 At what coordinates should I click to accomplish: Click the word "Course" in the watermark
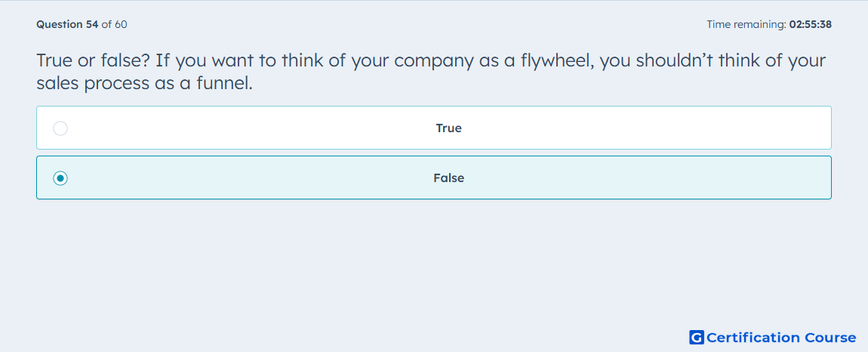tap(830, 338)
